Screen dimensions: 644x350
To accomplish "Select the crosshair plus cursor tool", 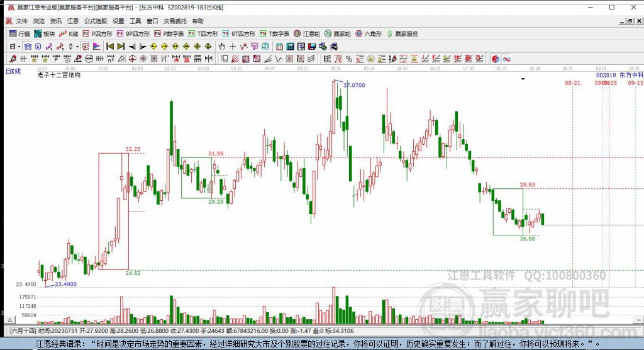I will coord(233,47).
